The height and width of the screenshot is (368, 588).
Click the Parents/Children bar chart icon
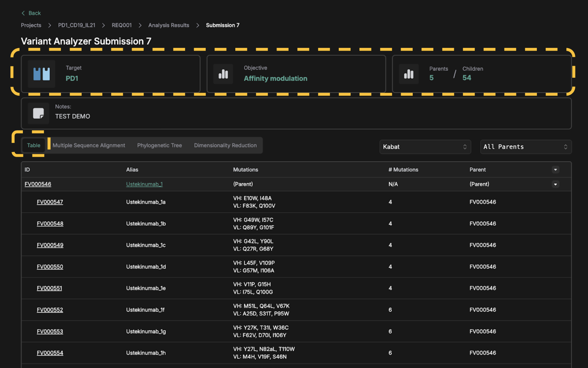pos(408,74)
